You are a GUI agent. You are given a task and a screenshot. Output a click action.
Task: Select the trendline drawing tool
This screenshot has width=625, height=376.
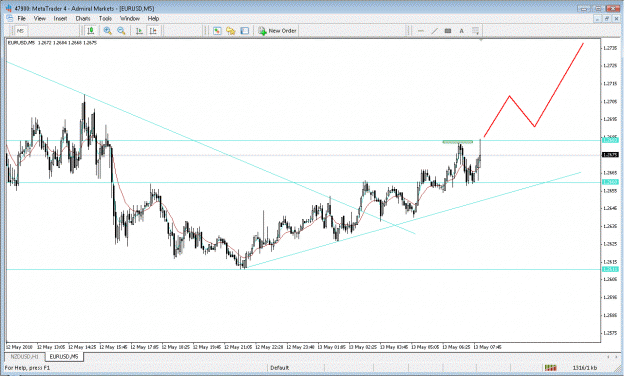click(434, 31)
